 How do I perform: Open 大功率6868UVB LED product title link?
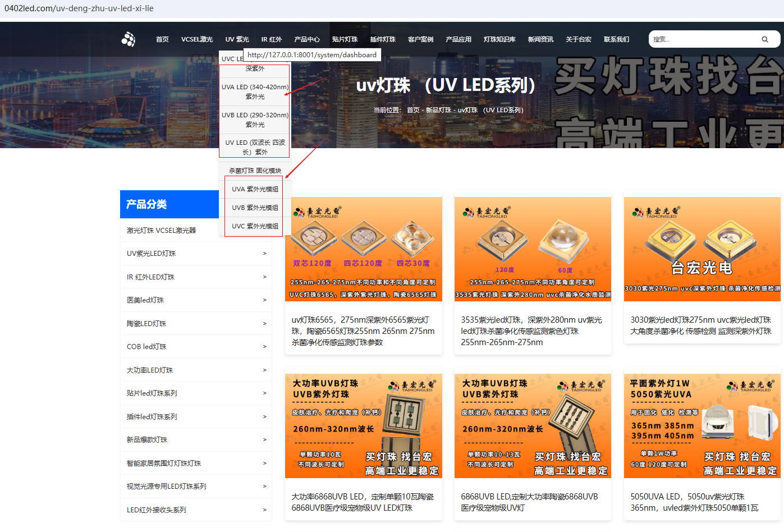(x=363, y=502)
